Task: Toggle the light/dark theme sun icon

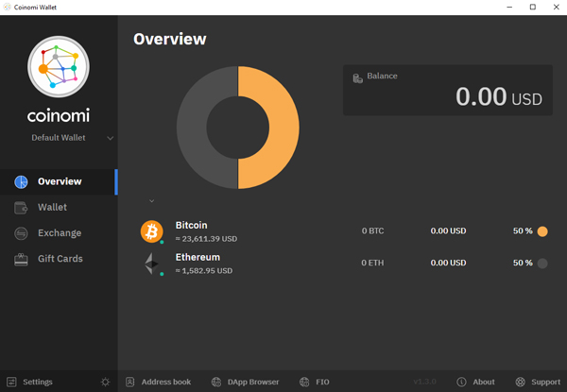Action: tap(105, 382)
